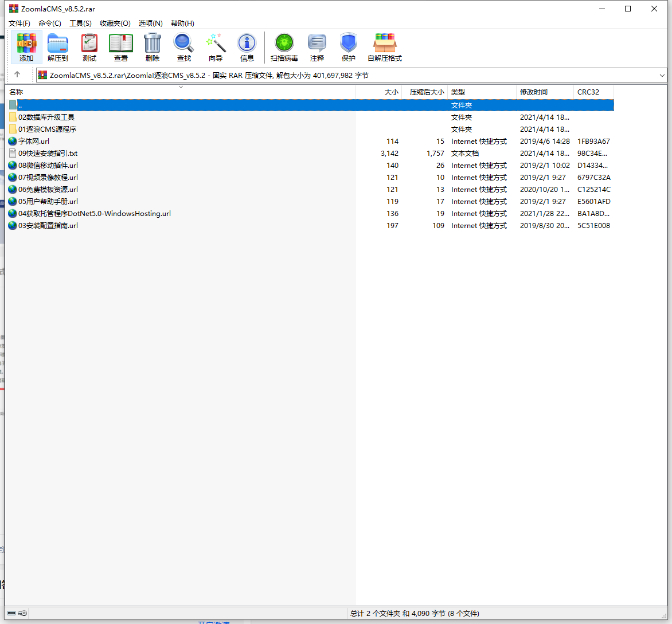Click the Find (查找) magnifier icon
Image resolution: width=672 pixels, height=624 pixels.
(x=184, y=48)
